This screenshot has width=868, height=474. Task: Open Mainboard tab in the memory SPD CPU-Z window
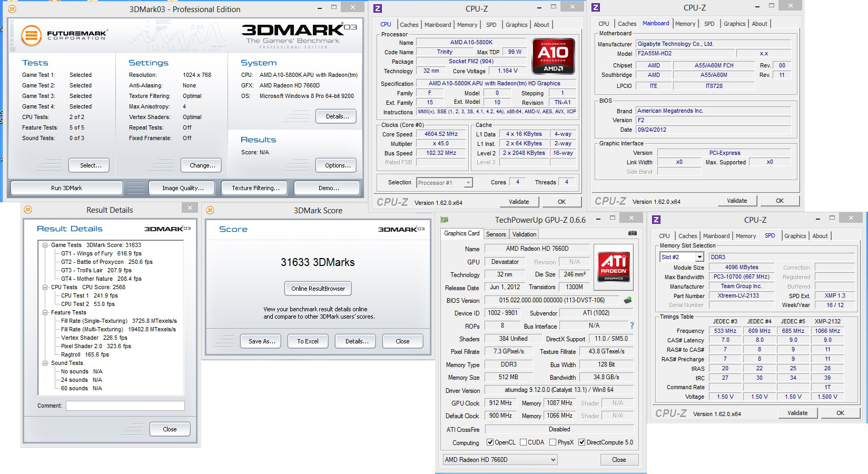click(716, 236)
